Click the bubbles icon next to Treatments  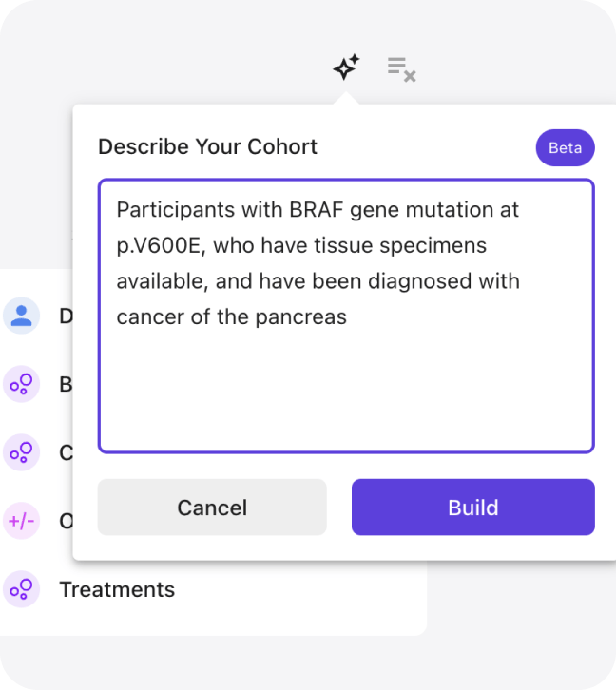pyautogui.click(x=21, y=589)
